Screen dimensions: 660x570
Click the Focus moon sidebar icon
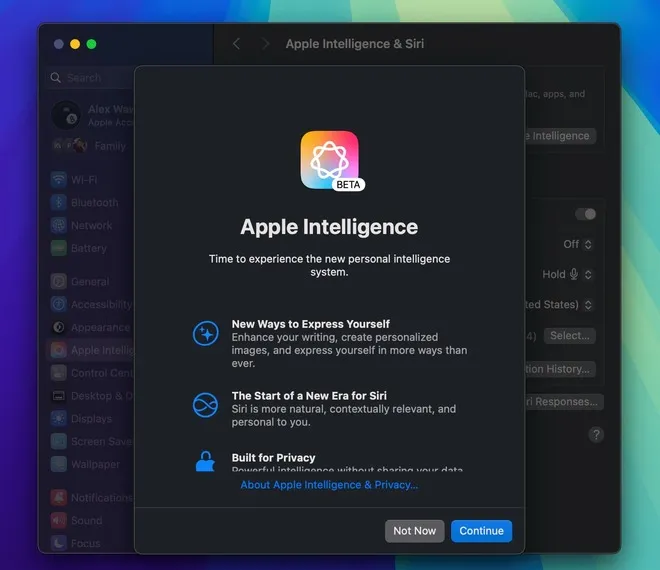click(x=59, y=543)
